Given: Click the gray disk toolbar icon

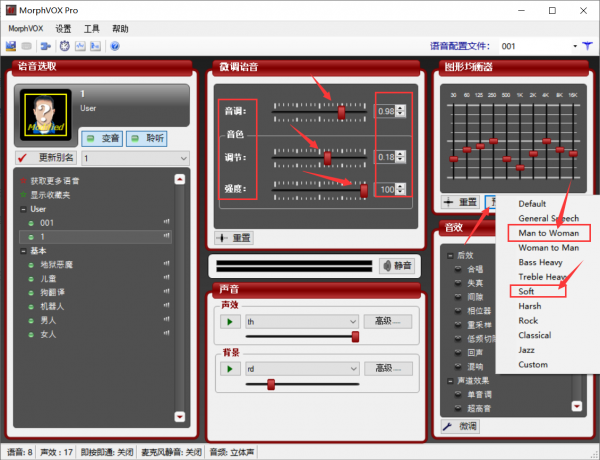Looking at the screenshot, I should tap(26, 46).
